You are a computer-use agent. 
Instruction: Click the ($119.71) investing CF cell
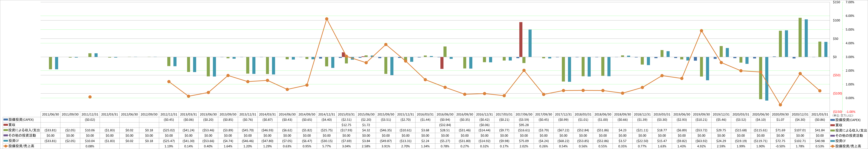click(760, 141)
